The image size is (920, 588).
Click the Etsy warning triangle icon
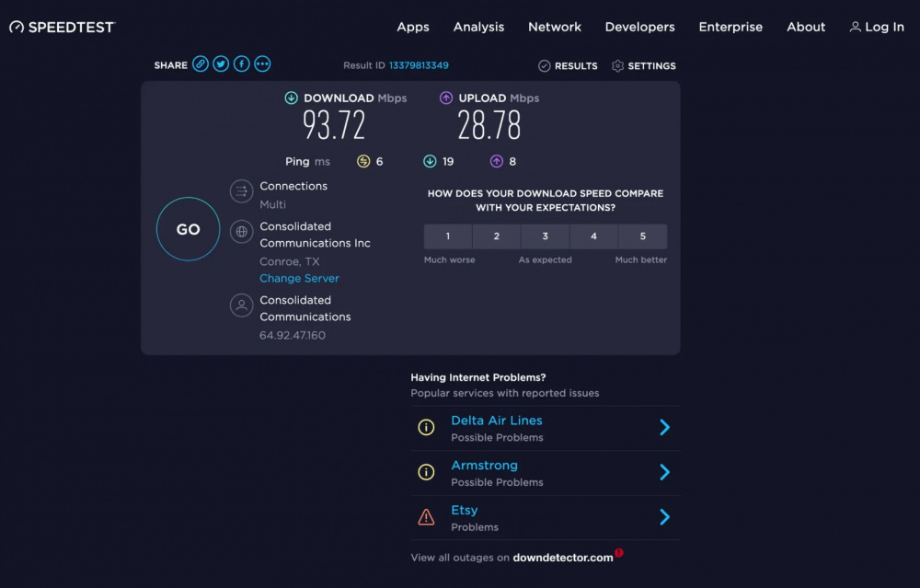[426, 517]
